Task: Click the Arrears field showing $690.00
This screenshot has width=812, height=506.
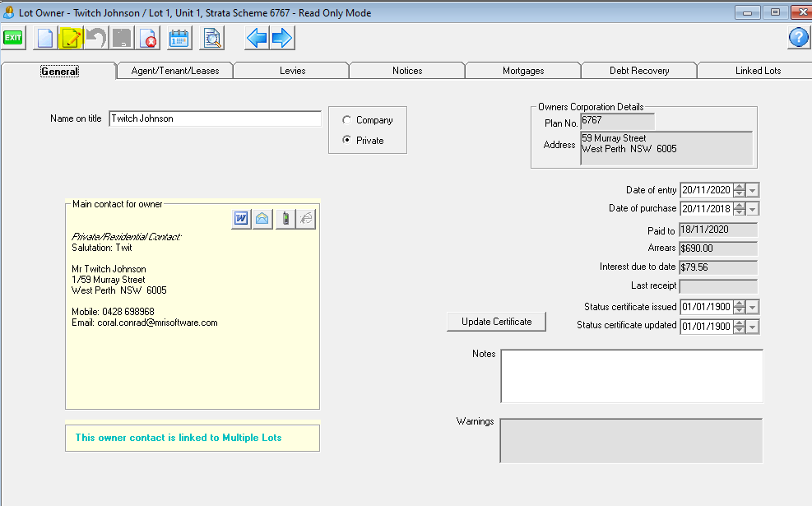Action: coord(718,248)
